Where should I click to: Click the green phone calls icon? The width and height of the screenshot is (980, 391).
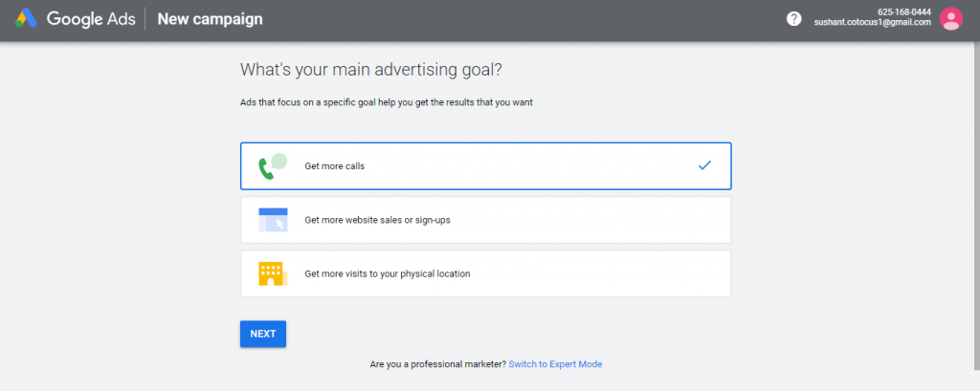[x=272, y=166]
